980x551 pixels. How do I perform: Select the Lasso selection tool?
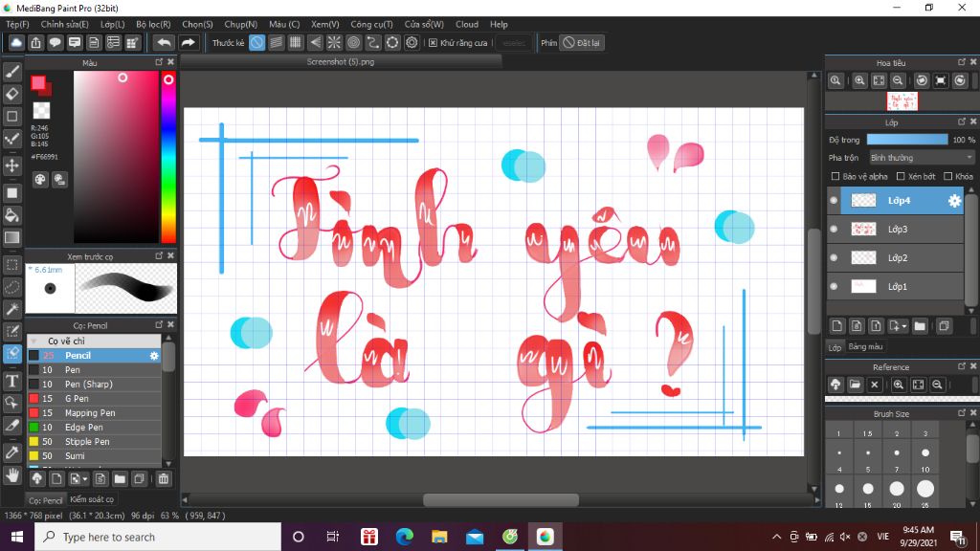pos(11,287)
